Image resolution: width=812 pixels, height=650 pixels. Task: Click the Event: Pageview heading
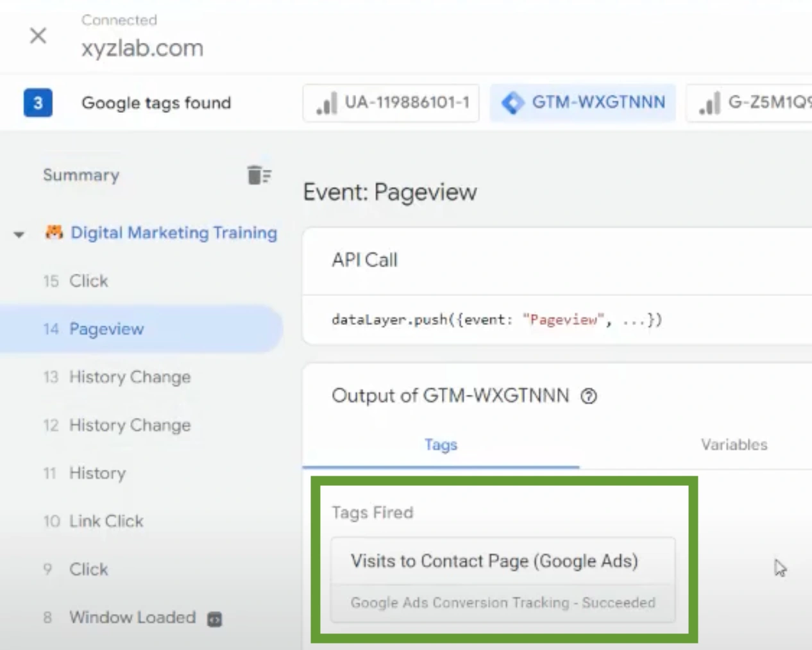(390, 192)
